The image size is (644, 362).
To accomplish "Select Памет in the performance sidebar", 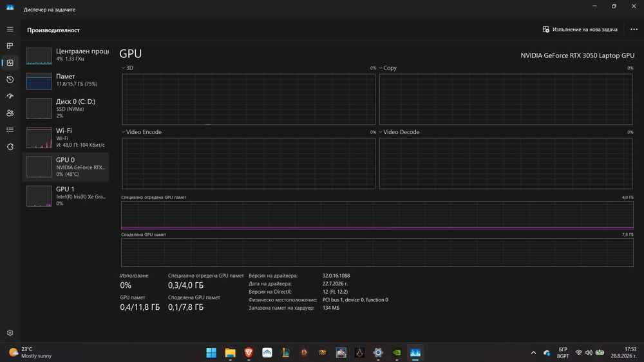I will (66, 80).
